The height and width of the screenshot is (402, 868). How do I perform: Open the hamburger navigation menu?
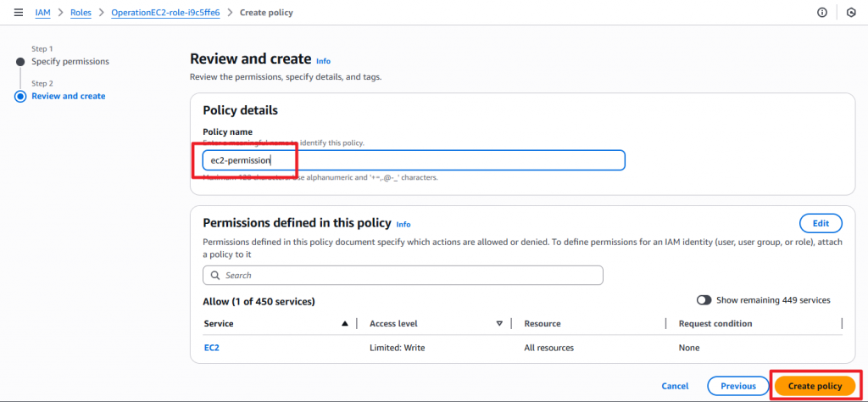19,12
